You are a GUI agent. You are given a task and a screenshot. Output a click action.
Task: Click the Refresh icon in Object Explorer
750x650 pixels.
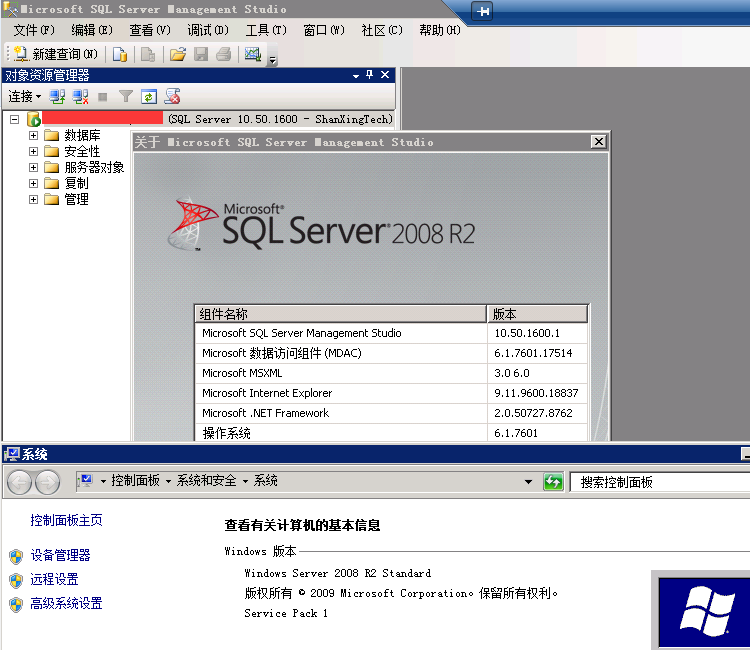[149, 97]
